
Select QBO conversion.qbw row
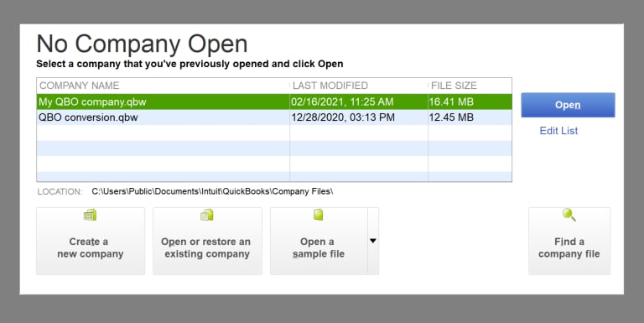click(274, 117)
